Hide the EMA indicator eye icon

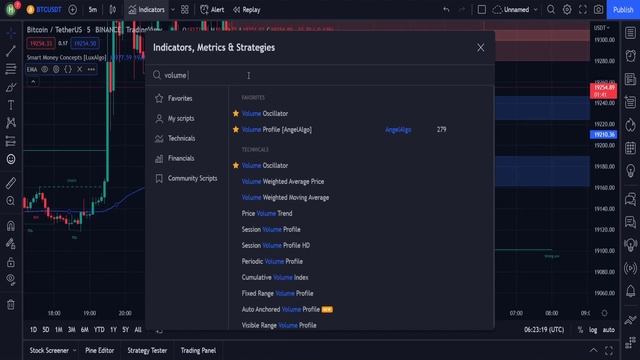click(44, 69)
